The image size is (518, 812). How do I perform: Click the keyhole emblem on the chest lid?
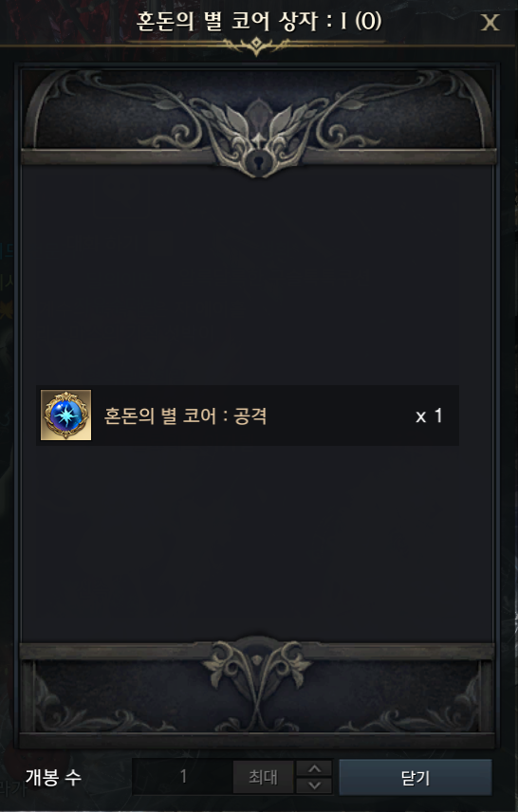click(x=257, y=162)
